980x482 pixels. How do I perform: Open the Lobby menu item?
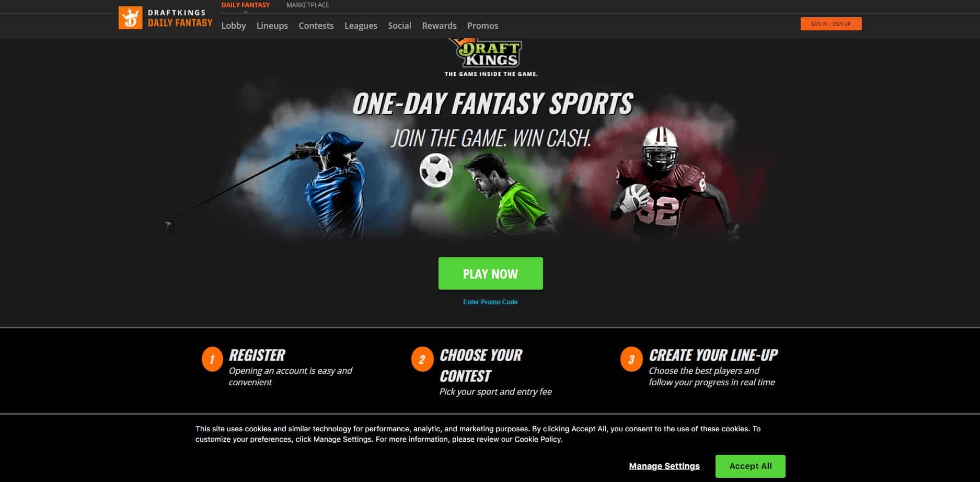click(233, 26)
